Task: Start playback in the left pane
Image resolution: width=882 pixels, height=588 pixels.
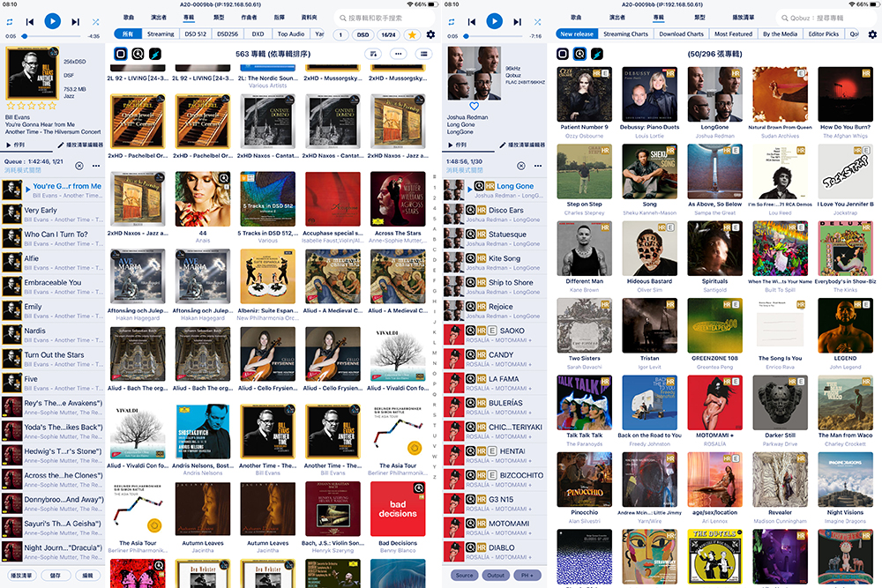Action: (52, 21)
